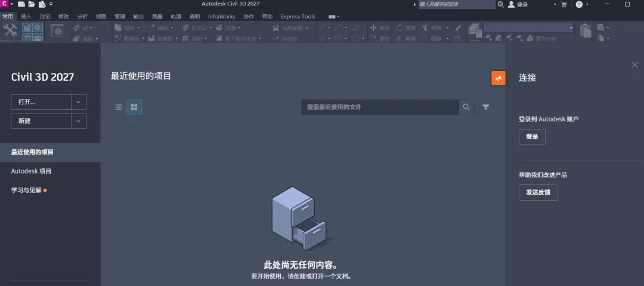This screenshot has width=644, height=286.
Task: Click the 打开... button
Action: pos(41,102)
